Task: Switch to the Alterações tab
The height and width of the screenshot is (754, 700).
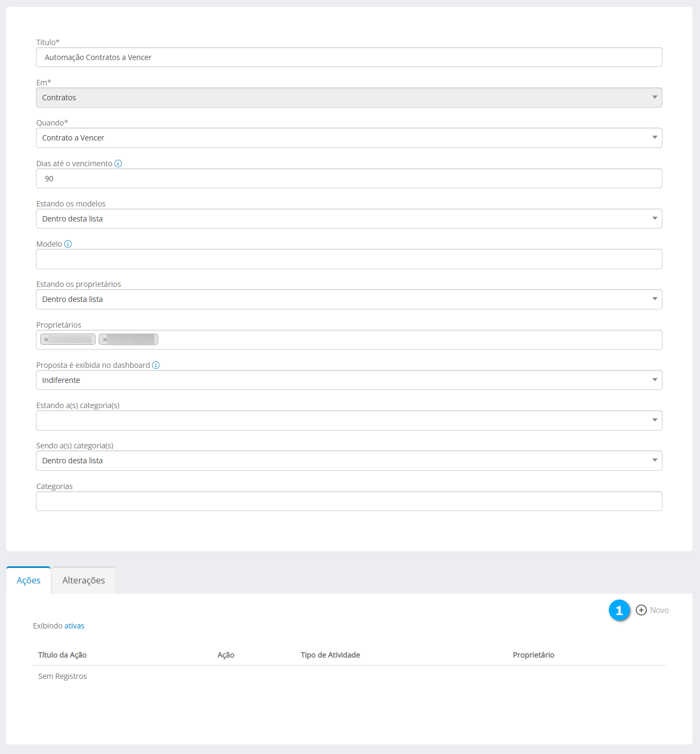Action: pyautogui.click(x=84, y=580)
